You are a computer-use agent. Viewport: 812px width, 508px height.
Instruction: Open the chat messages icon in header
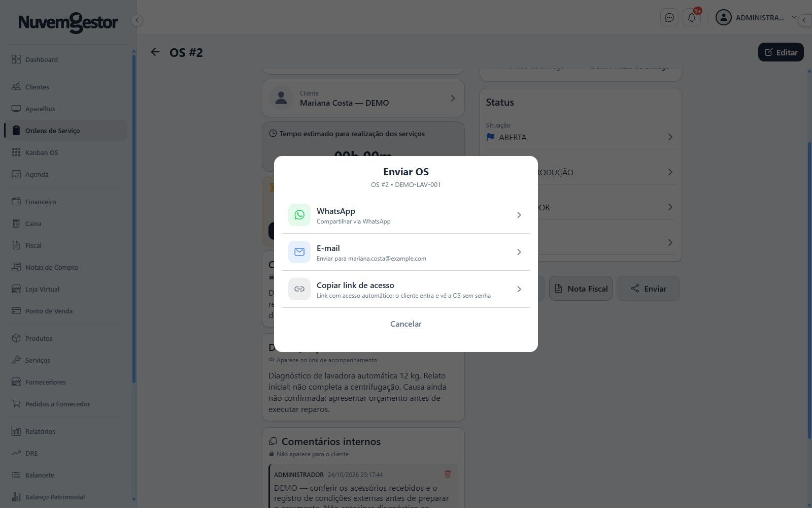click(669, 18)
